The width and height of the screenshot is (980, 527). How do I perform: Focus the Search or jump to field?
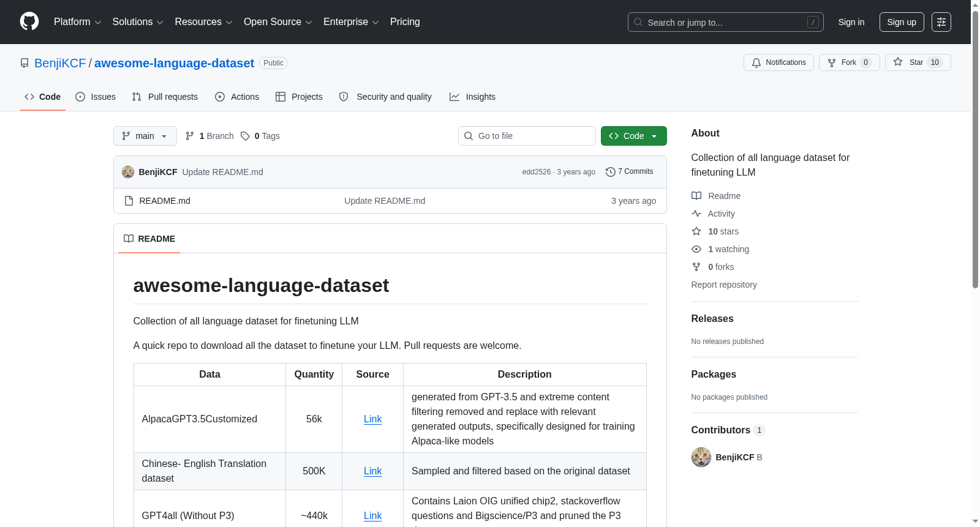pos(726,22)
